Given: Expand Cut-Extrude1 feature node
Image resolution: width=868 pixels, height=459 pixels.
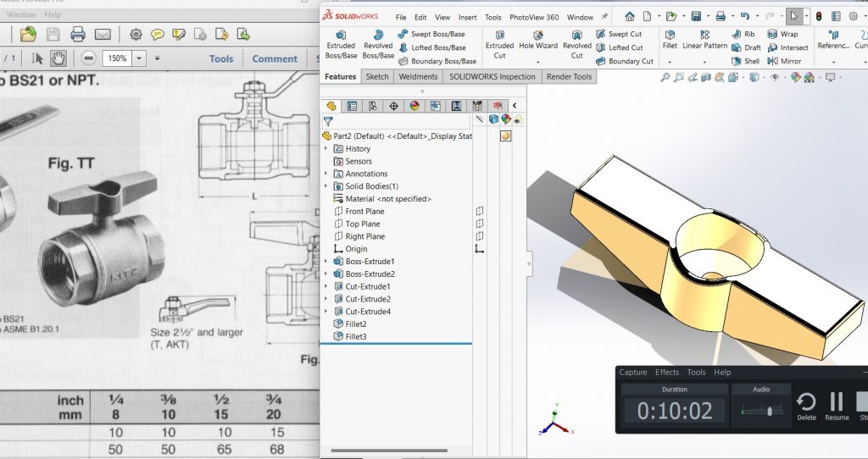Looking at the screenshot, I should point(326,286).
